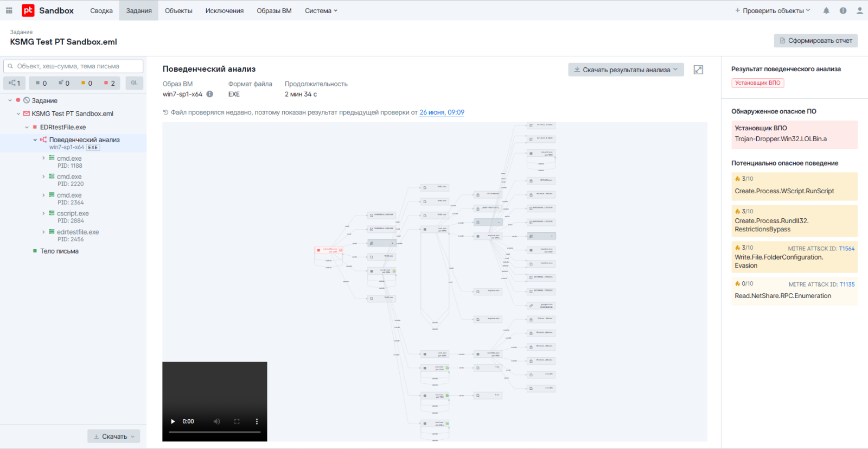
Task: Select Тело письма tree item
Action: tap(59, 251)
